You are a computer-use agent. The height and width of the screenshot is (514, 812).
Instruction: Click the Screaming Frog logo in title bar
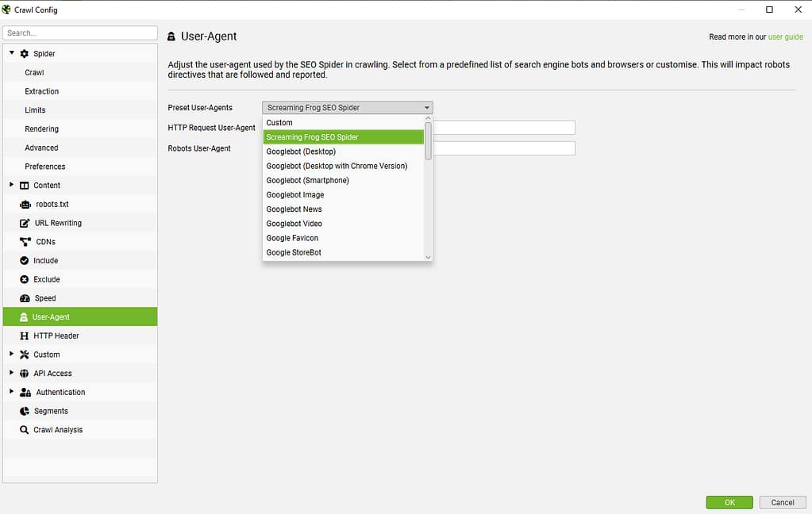pos(6,10)
